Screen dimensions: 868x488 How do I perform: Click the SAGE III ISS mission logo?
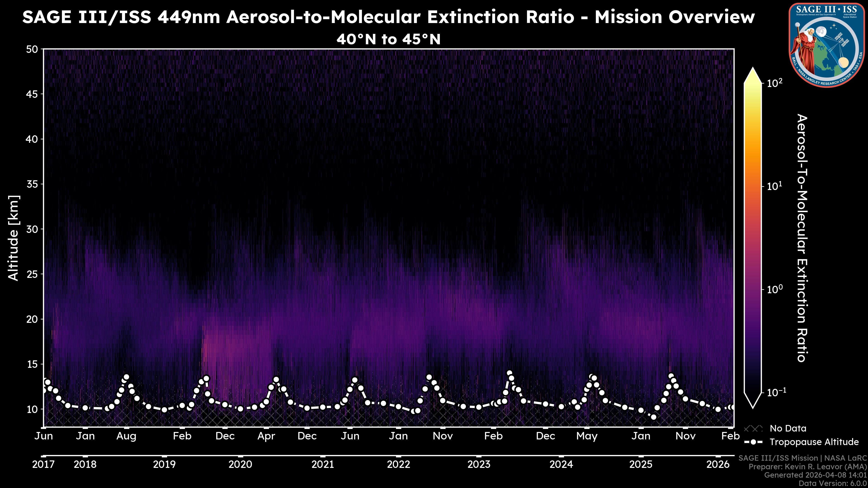pyautogui.click(x=827, y=45)
